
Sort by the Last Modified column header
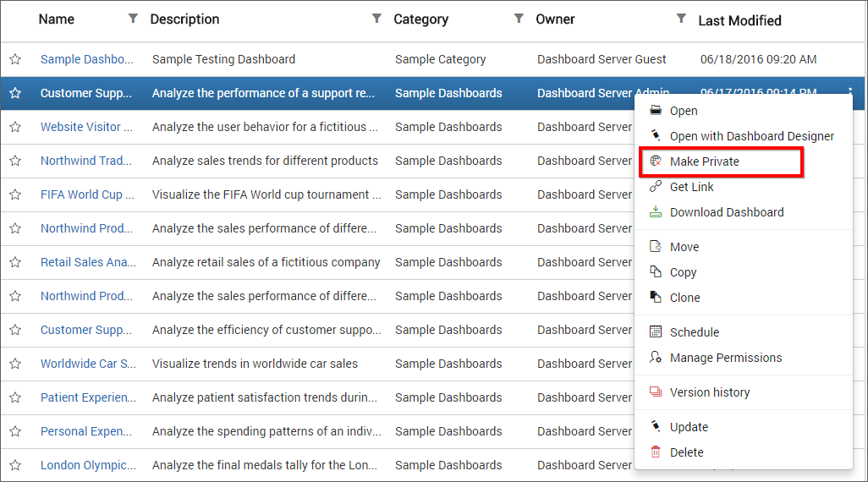click(739, 20)
